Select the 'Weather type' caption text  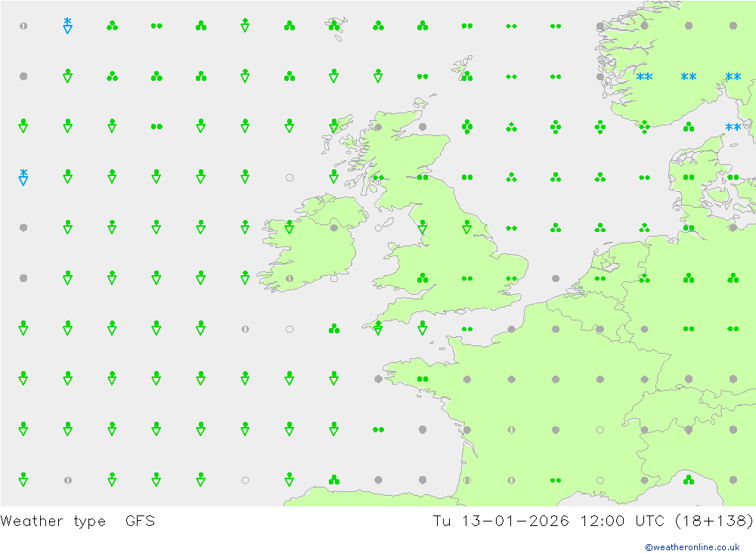pyautogui.click(x=53, y=522)
